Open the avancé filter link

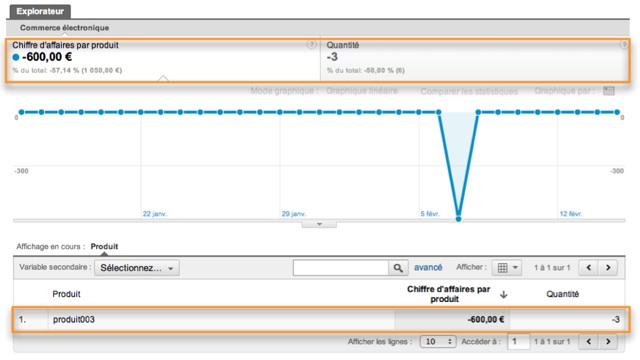pos(428,267)
